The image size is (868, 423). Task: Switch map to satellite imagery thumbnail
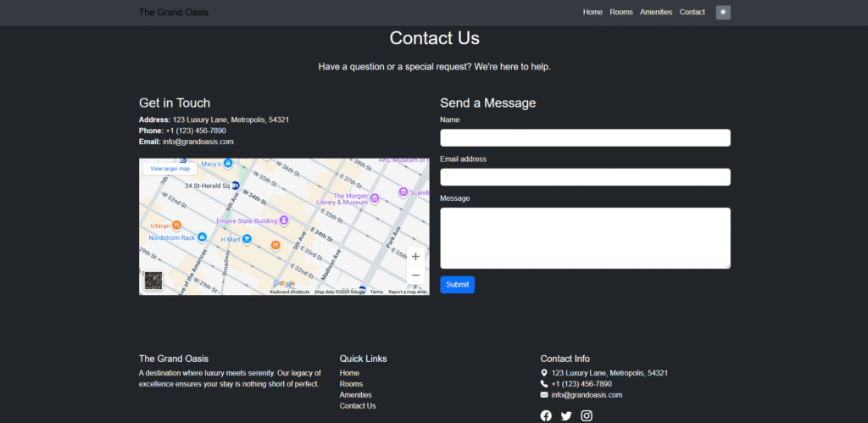[x=153, y=281]
